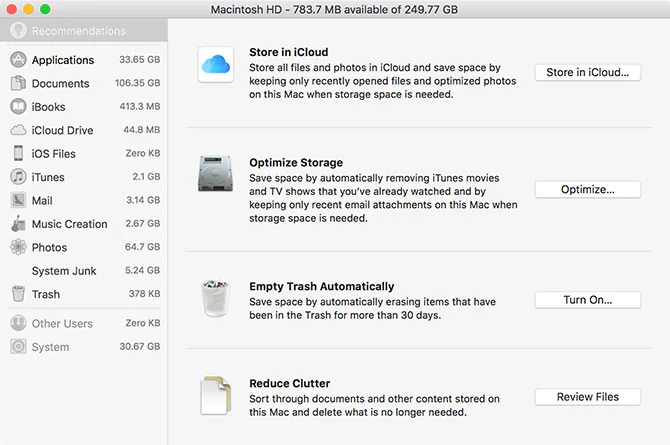Click the Reduce Clutter heading
The image size is (670, 445).
[290, 383]
